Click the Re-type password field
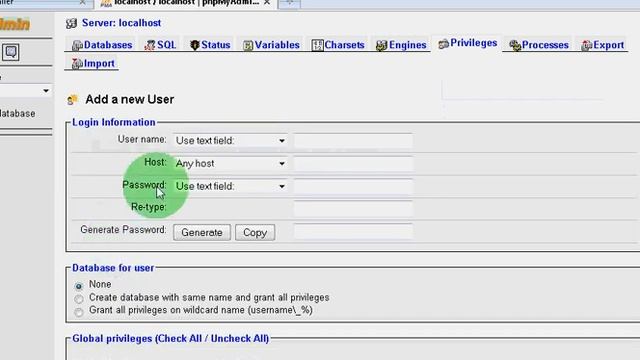 point(353,209)
